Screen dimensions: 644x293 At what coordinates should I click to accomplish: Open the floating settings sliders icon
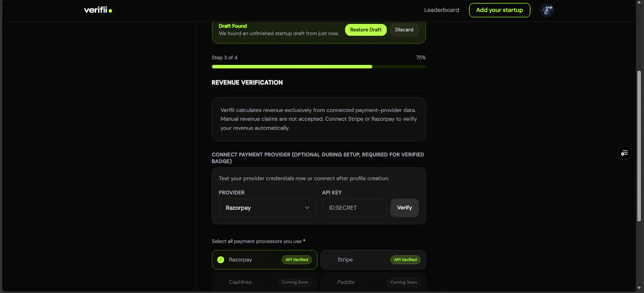(625, 153)
